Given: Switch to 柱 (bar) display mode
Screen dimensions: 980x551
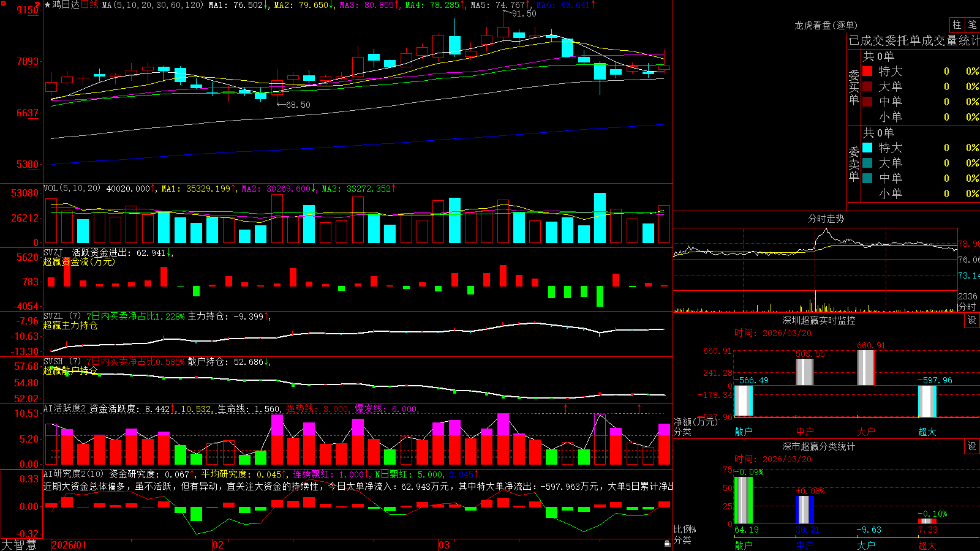Looking at the screenshot, I should point(957,24).
